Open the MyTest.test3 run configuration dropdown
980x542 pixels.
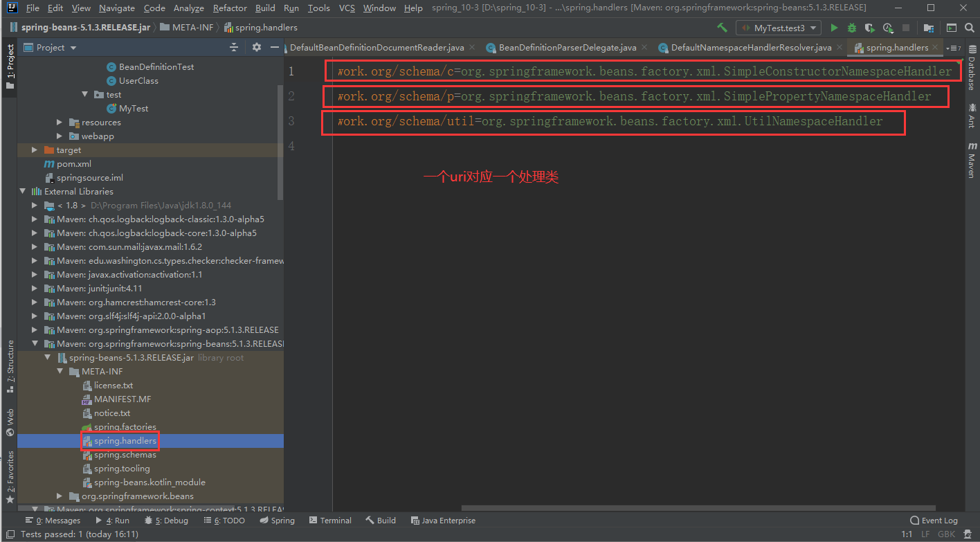point(779,28)
